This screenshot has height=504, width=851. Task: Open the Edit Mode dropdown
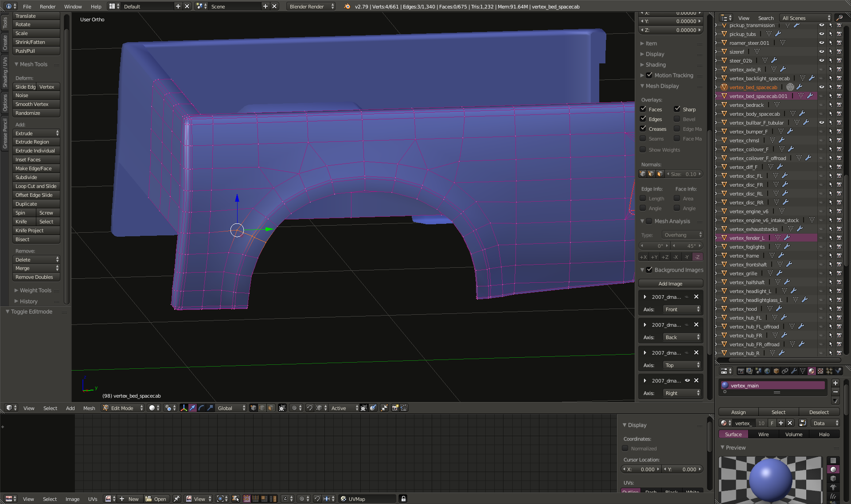coord(123,408)
